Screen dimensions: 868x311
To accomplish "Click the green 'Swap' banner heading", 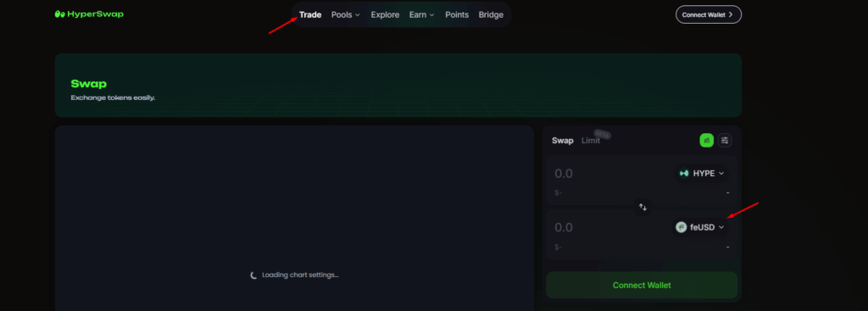I will coord(88,84).
